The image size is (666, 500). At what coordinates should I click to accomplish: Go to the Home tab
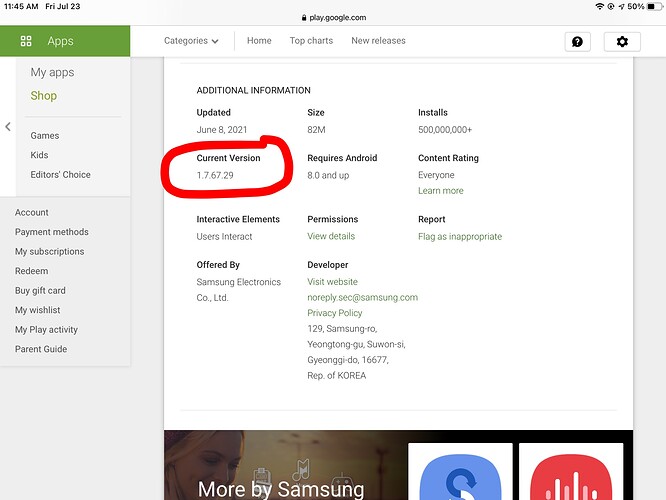259,41
